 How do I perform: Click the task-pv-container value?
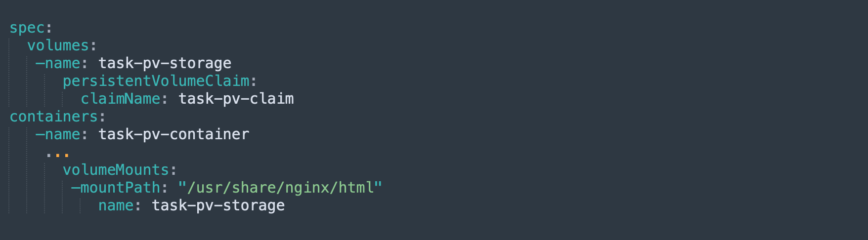pyautogui.click(x=174, y=134)
